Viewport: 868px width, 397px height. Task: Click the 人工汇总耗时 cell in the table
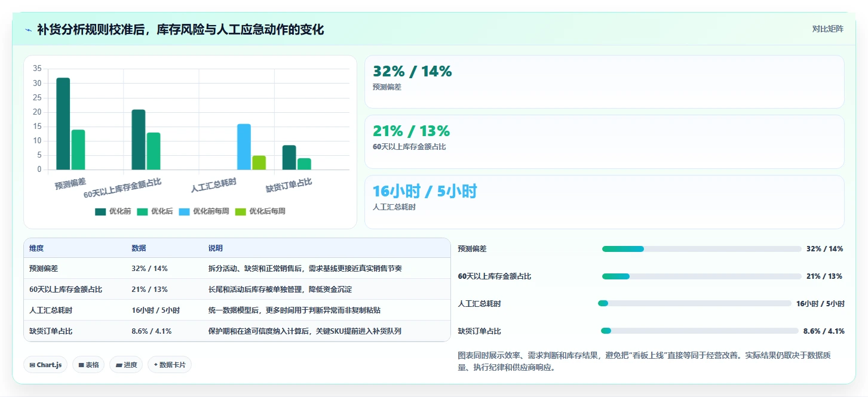coord(51,310)
